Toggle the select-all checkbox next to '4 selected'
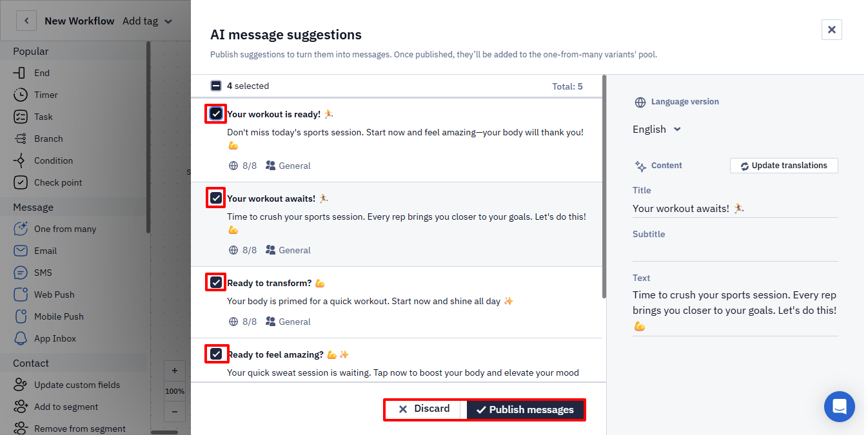Screen dimensions: 868x435 [x=216, y=86]
